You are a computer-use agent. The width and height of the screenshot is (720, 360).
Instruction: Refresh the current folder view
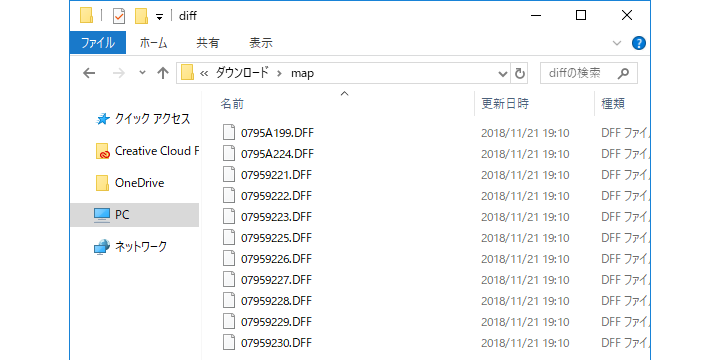(x=519, y=73)
